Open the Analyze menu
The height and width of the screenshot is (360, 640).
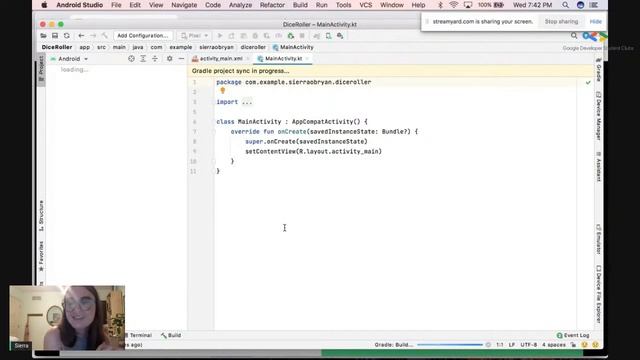click(x=240, y=5)
